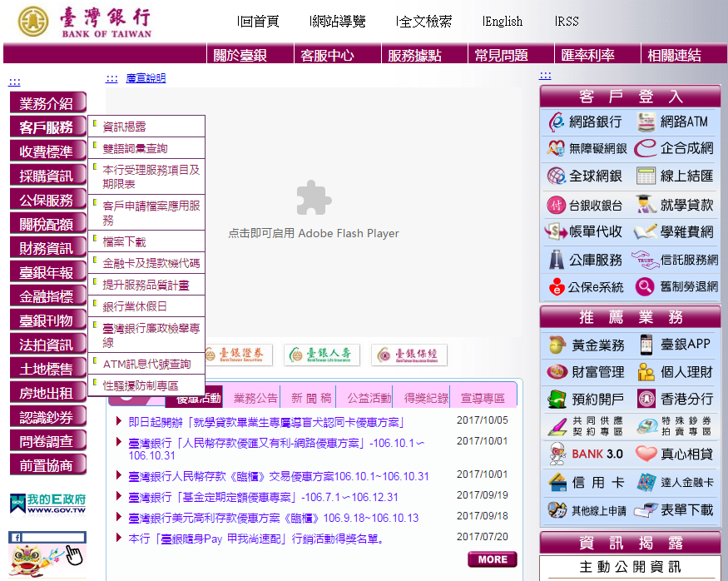Go to 回首頁 home page

tap(259, 22)
